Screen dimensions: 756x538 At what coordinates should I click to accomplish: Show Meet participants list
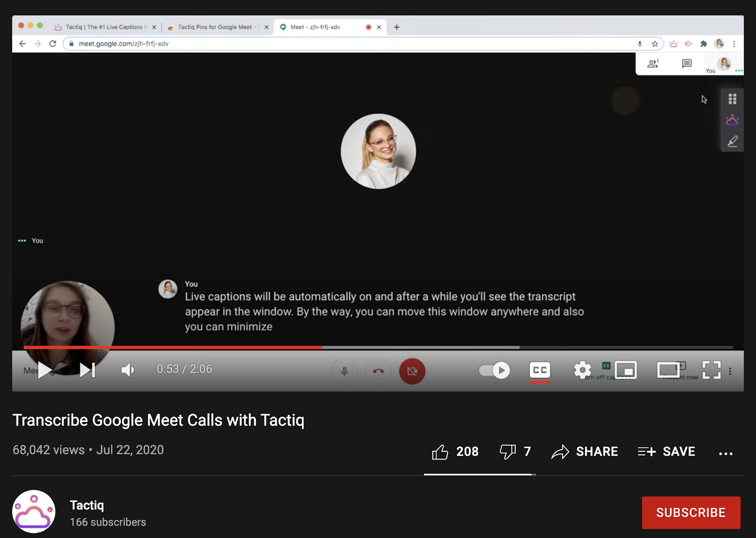(x=653, y=63)
